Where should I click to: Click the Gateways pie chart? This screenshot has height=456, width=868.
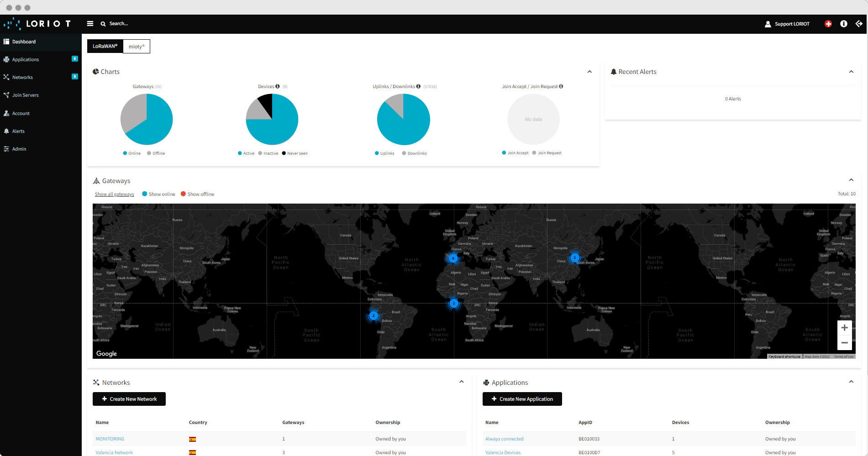[x=147, y=120]
